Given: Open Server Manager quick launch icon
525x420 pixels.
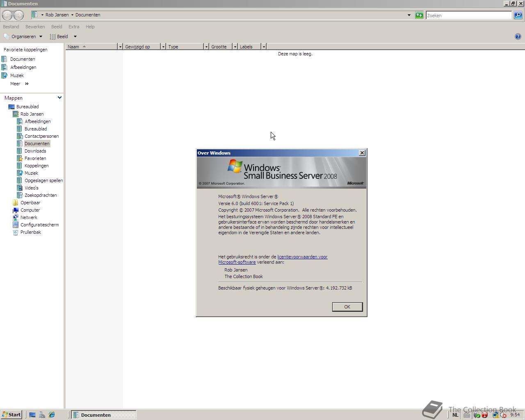Looking at the screenshot, I should tap(42, 415).
